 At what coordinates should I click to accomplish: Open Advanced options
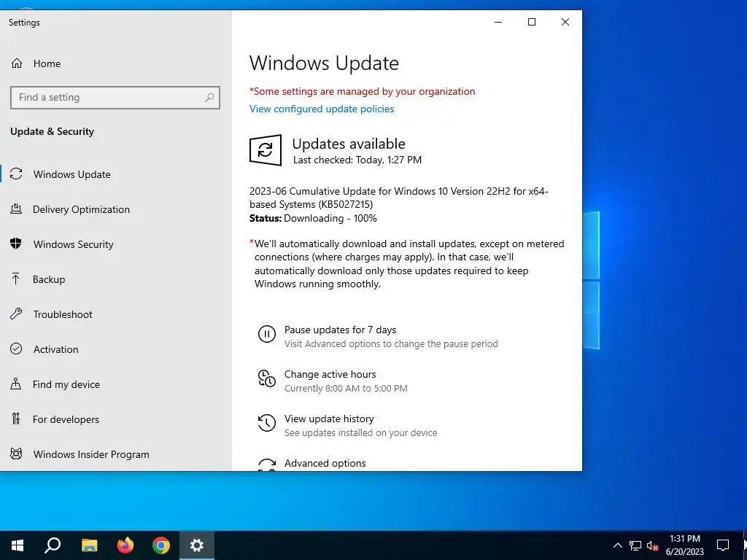[x=325, y=463]
